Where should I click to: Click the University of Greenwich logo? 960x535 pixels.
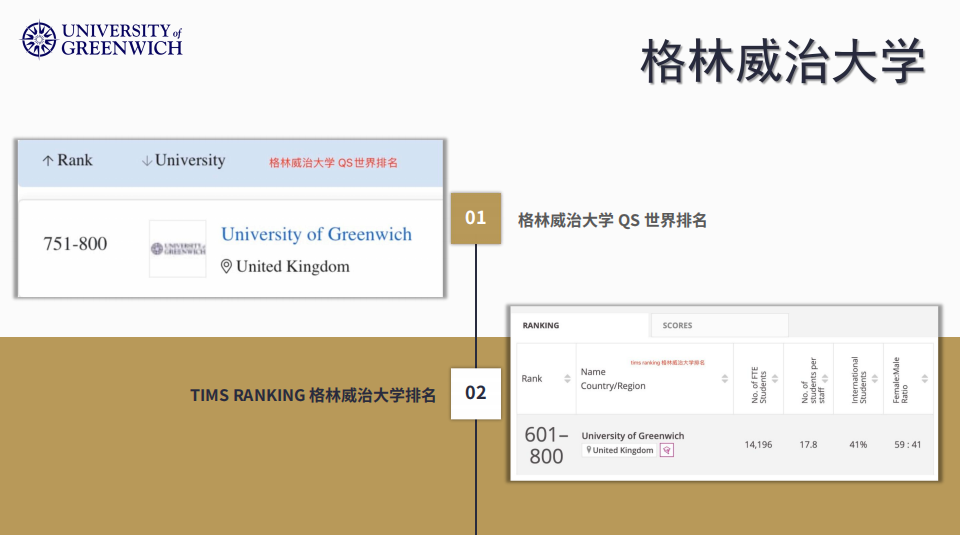click(x=102, y=39)
